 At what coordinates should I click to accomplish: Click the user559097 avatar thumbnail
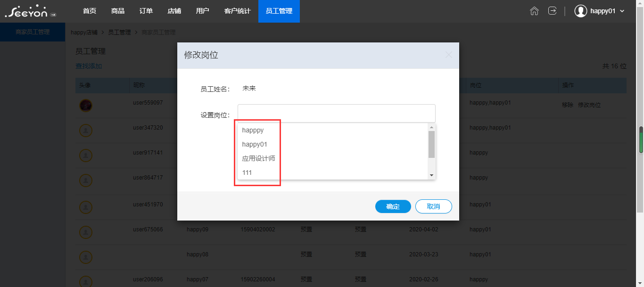tap(85, 106)
